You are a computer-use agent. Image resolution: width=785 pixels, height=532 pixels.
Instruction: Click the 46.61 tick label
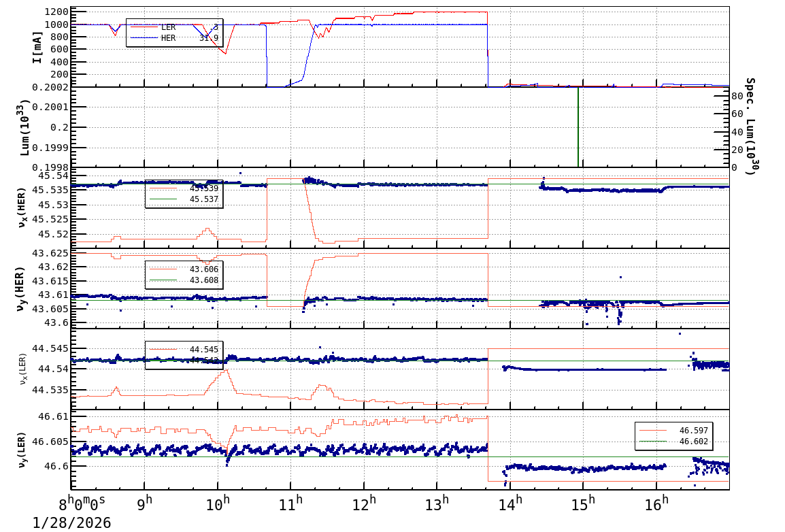pyautogui.click(x=53, y=417)
